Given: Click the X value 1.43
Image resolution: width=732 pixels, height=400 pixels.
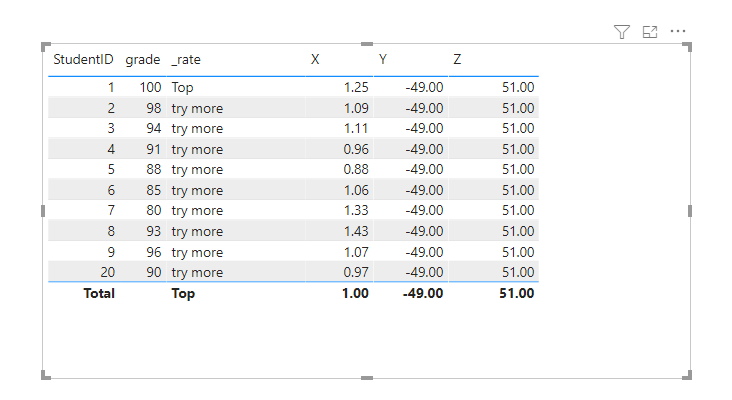Looking at the screenshot, I should (356, 232).
